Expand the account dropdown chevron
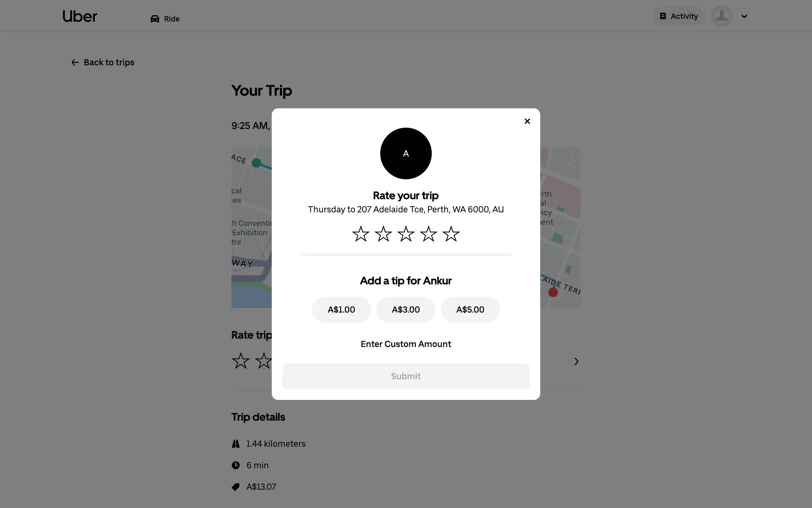812x508 pixels. [x=744, y=17]
